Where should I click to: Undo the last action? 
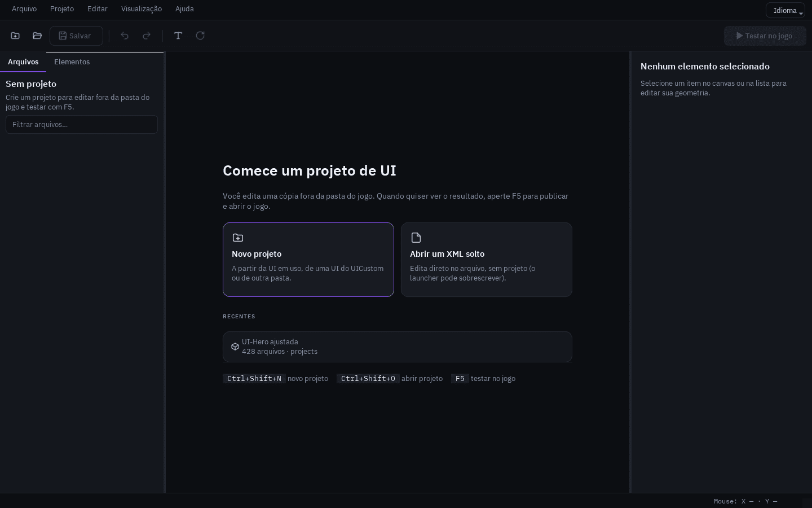coord(125,36)
